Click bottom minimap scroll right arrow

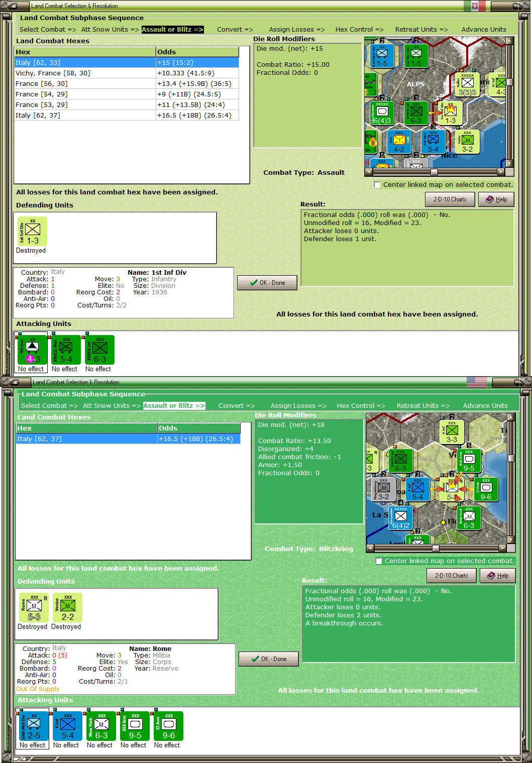click(x=502, y=548)
